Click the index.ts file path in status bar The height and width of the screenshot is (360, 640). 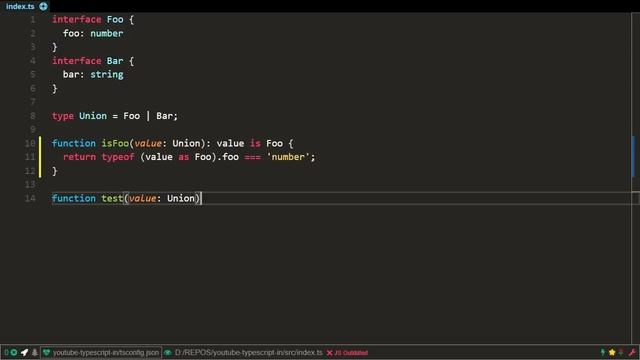tap(249, 352)
